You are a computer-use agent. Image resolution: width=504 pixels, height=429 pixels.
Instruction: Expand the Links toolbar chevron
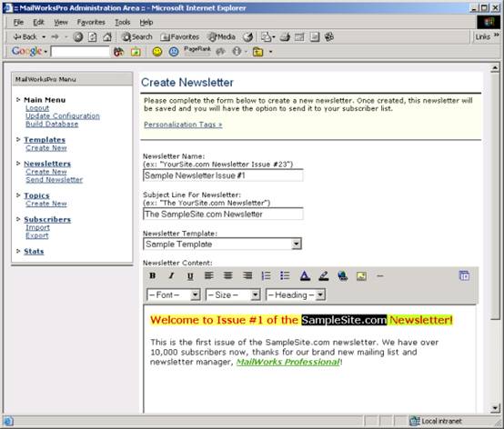[x=497, y=35]
